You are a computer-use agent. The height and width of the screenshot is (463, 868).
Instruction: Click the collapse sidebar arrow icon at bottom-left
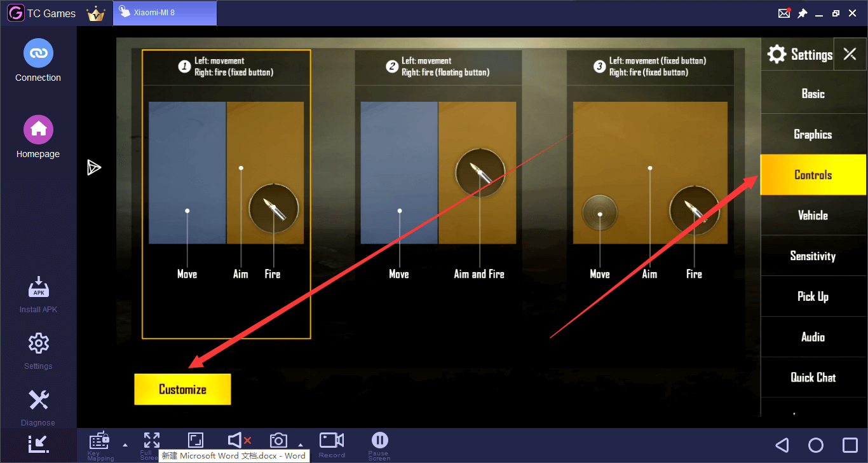tap(38, 443)
